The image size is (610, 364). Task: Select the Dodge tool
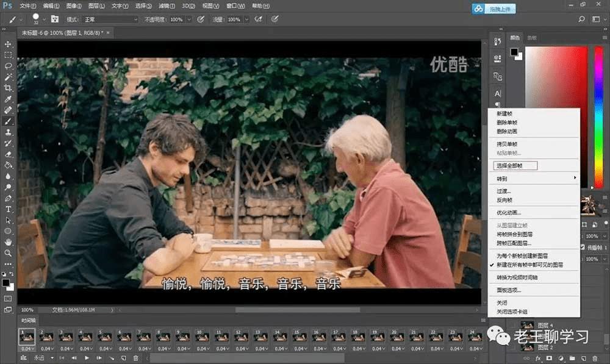click(x=8, y=187)
